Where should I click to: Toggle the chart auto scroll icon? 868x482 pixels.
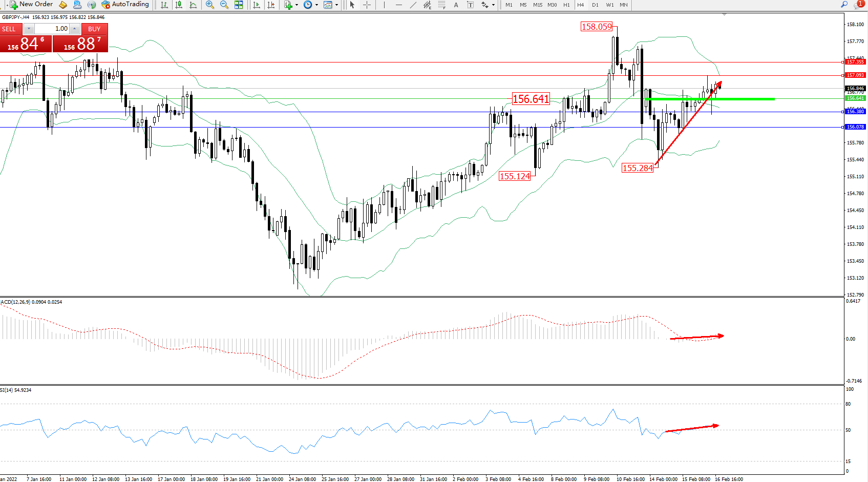click(257, 5)
